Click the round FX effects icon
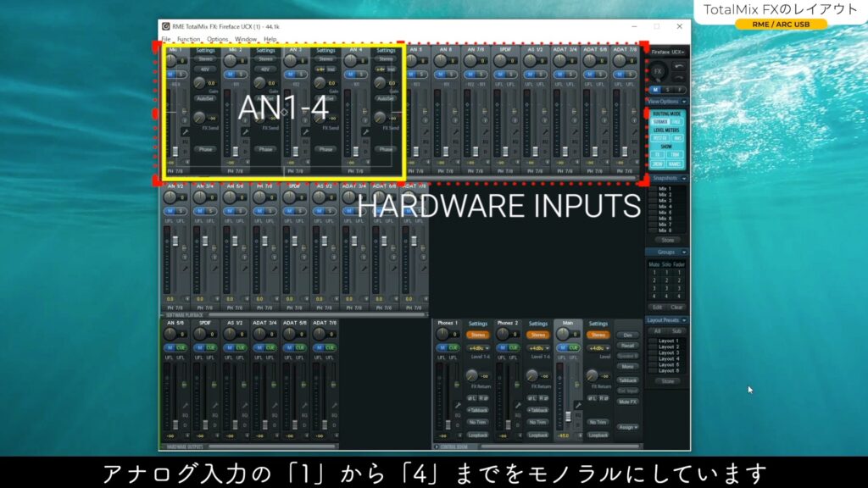 [x=658, y=71]
